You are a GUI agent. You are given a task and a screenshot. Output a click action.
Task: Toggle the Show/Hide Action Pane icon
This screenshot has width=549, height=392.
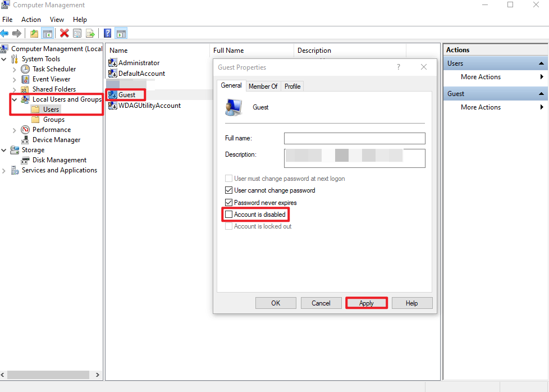[x=121, y=33]
